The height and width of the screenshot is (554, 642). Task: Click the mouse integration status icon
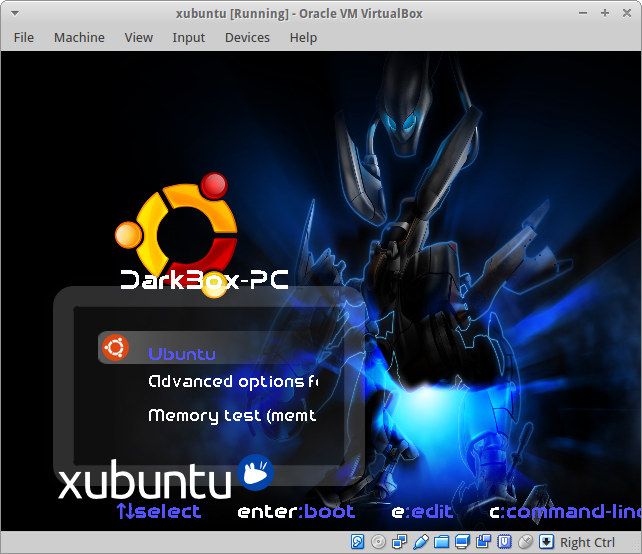pos(525,542)
